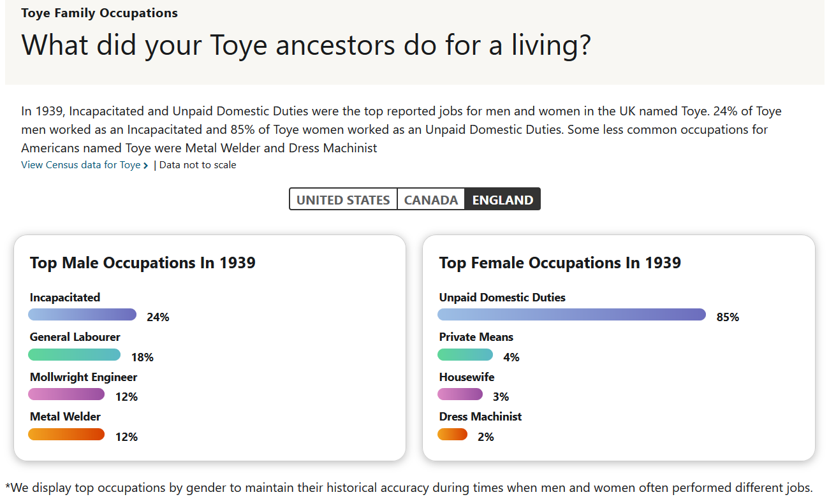The height and width of the screenshot is (504, 829).
Task: Click the Mollwright Engineer pink bar
Action: (x=66, y=394)
